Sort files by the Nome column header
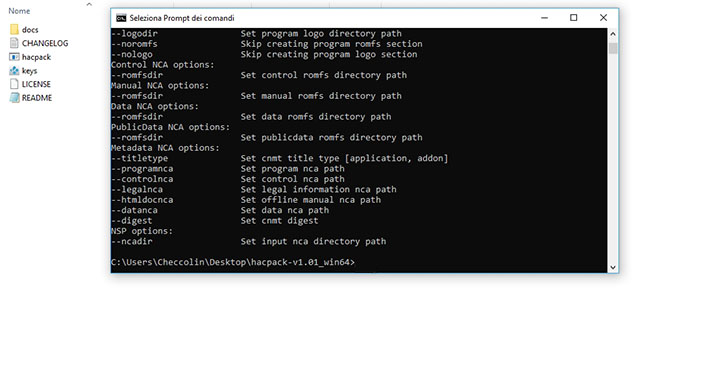This screenshot has height=380, width=710. coord(19,11)
